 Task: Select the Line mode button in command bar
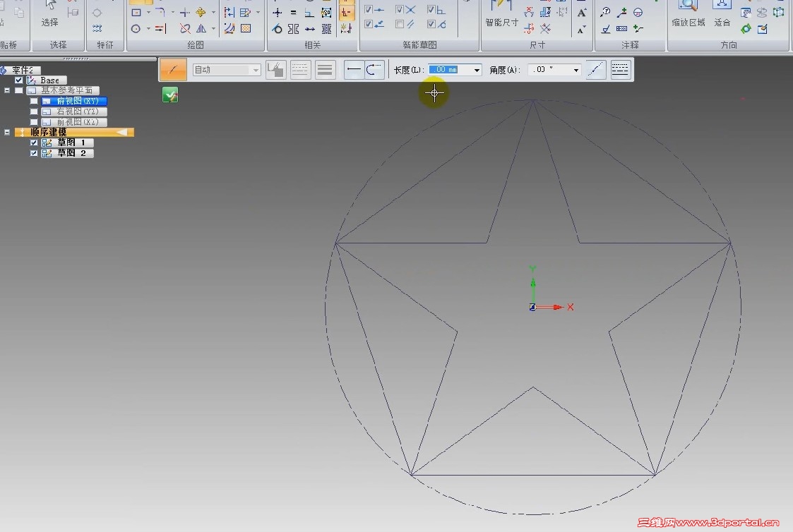tap(354, 69)
